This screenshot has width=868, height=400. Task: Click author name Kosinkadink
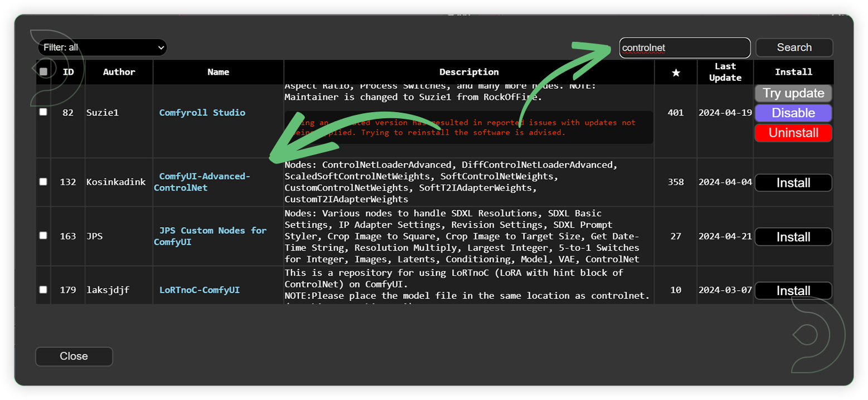(116, 182)
